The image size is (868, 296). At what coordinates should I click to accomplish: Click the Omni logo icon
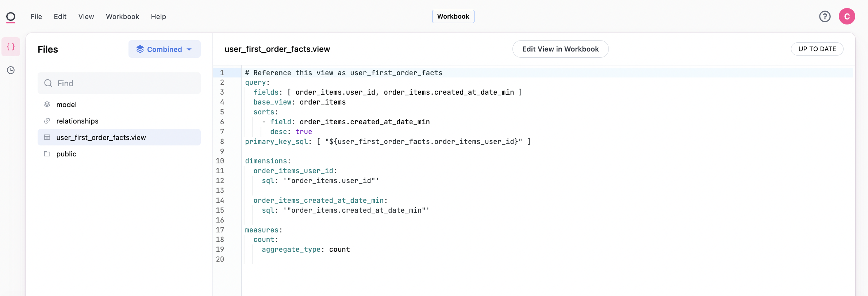coord(11,17)
